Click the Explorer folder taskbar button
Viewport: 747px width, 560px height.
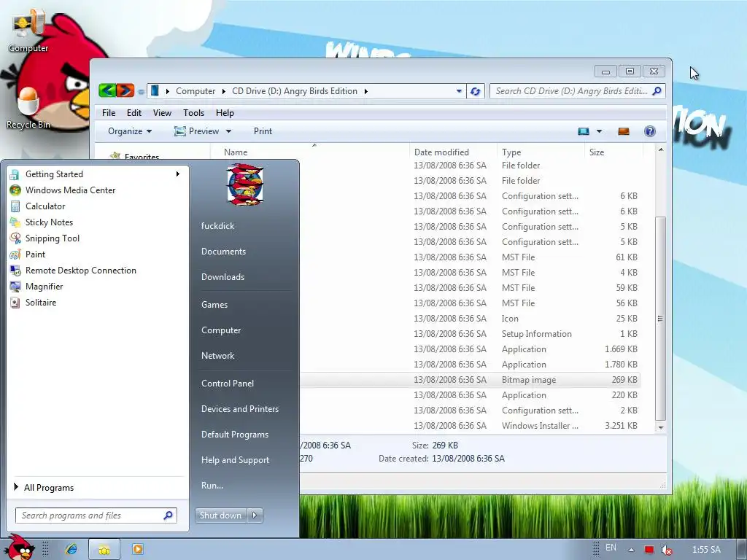click(104, 550)
